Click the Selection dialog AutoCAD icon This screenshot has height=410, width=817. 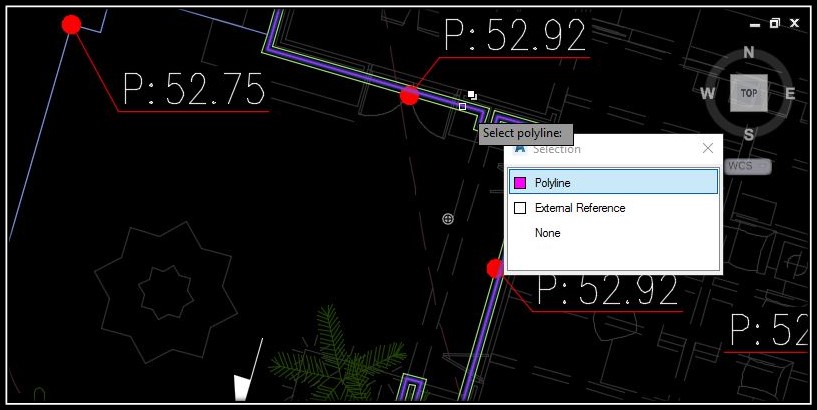point(519,149)
